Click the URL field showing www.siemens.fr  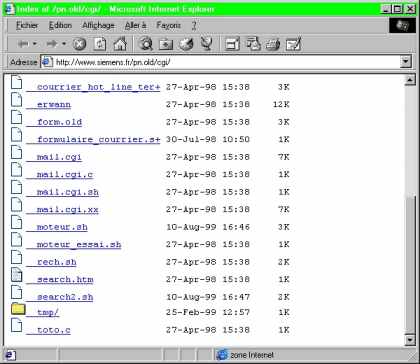(x=220, y=62)
